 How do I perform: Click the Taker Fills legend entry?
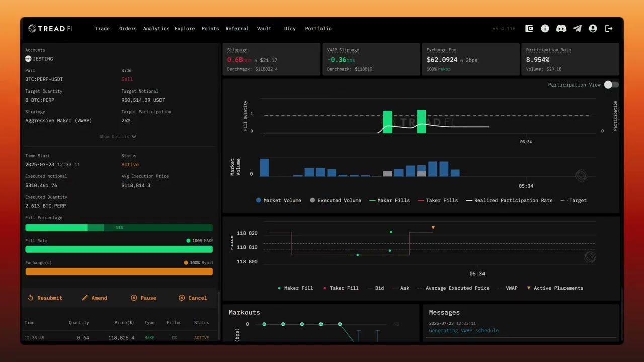click(438, 200)
